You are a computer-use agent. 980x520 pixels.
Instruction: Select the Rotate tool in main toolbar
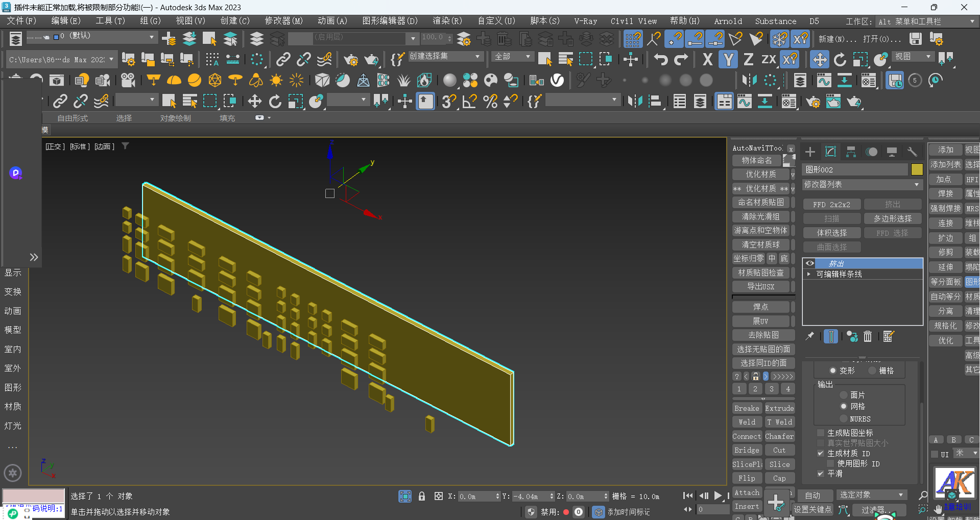click(x=840, y=60)
